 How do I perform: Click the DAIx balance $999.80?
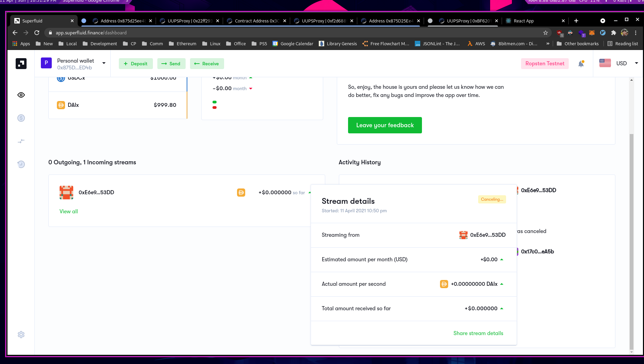(165, 105)
